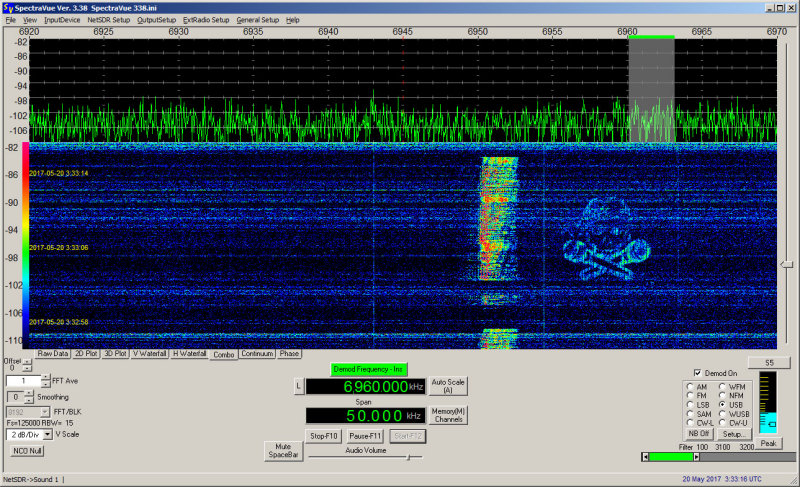Click the FFT Ave value field
Image resolution: width=800 pixels, height=487 pixels.
(x=23, y=381)
